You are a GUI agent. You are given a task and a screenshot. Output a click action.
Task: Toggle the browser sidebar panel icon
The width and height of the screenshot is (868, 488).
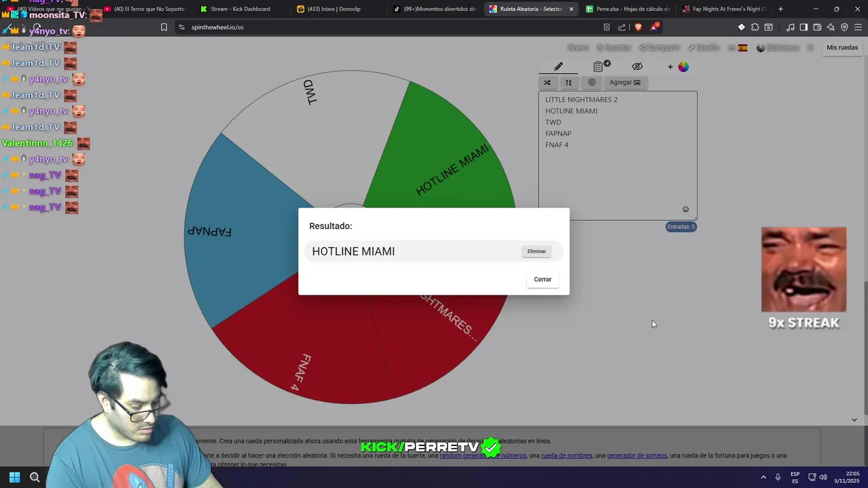pyautogui.click(x=804, y=27)
